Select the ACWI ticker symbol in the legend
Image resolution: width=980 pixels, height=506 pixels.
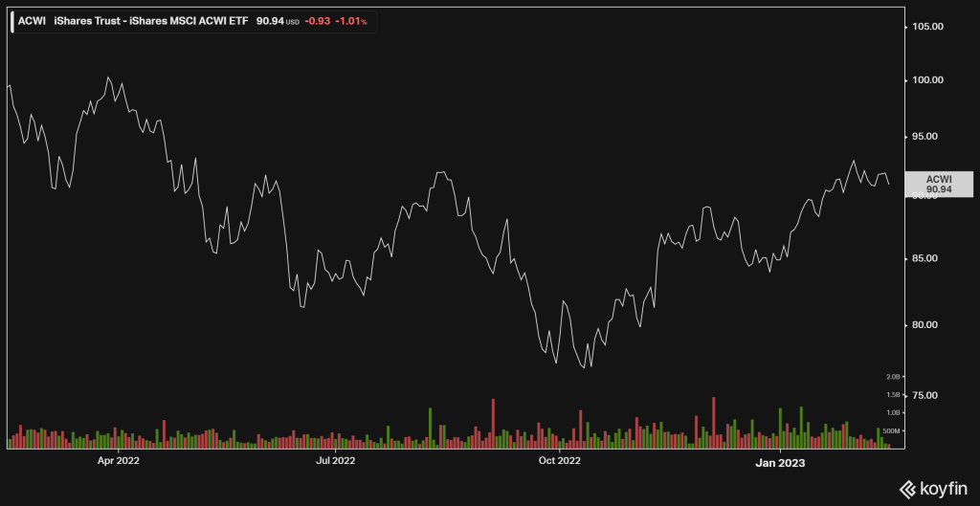click(31, 19)
